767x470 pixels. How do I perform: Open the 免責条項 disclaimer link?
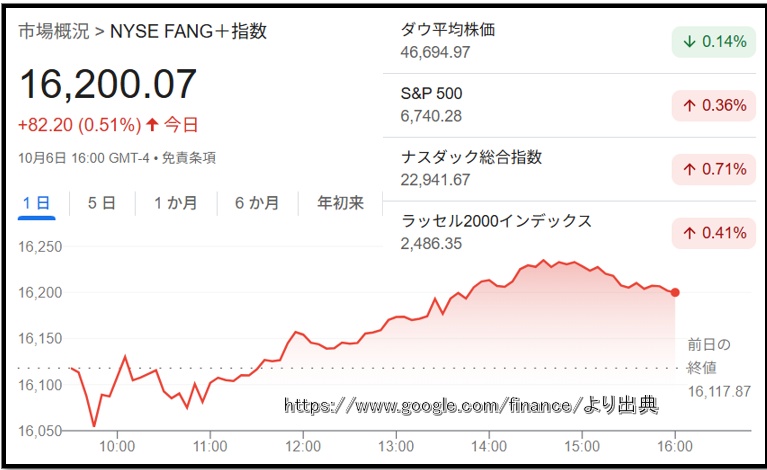point(189,157)
